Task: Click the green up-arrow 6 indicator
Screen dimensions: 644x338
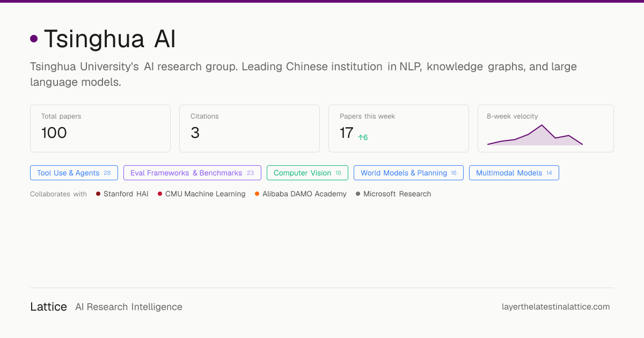Action: pyautogui.click(x=363, y=137)
